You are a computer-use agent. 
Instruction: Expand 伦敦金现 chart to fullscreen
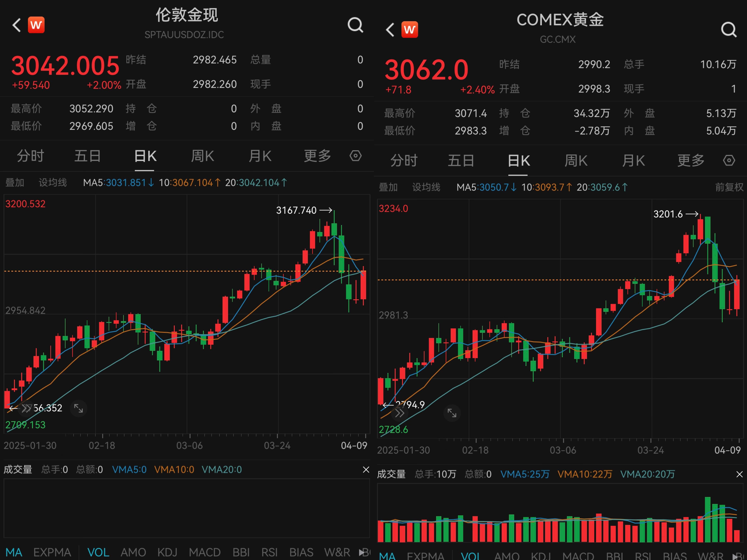click(79, 408)
